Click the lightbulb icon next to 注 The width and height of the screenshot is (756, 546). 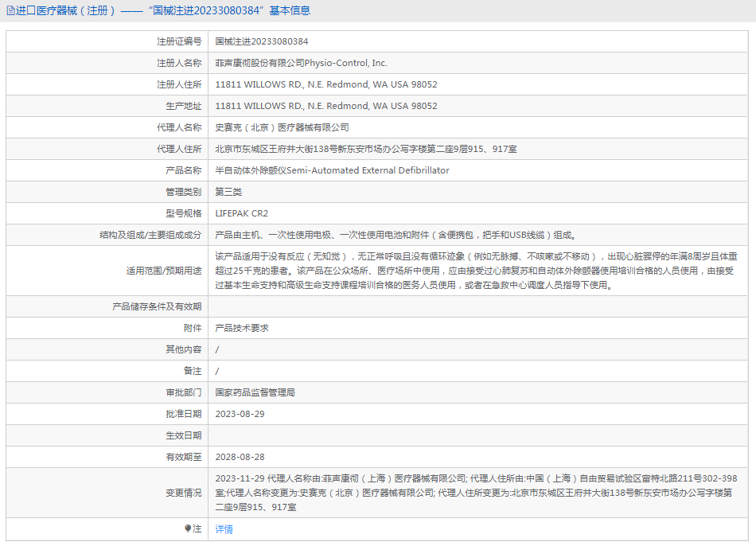[x=188, y=528]
